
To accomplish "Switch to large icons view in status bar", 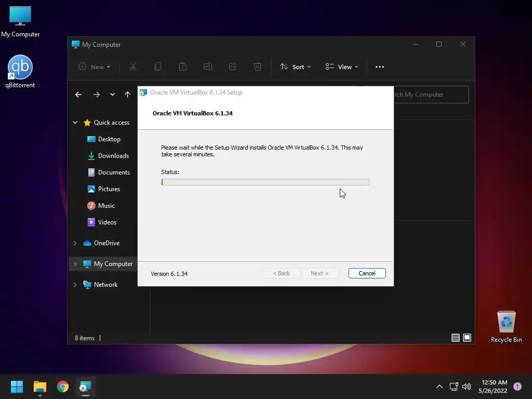I will tap(467, 338).
